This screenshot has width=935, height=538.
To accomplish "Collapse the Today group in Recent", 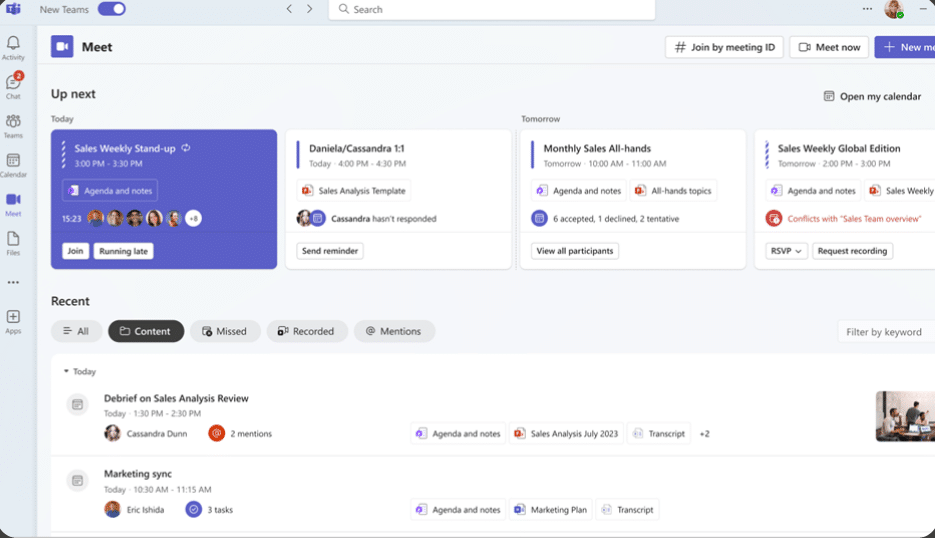I will point(66,371).
